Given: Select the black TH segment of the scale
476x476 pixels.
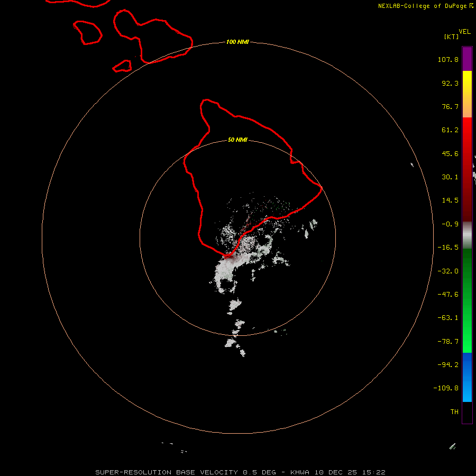Looking at the screenshot, I should pyautogui.click(x=467, y=412).
